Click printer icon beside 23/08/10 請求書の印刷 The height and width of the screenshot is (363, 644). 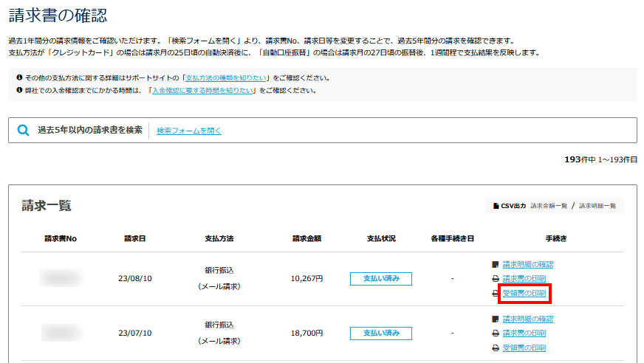point(496,279)
